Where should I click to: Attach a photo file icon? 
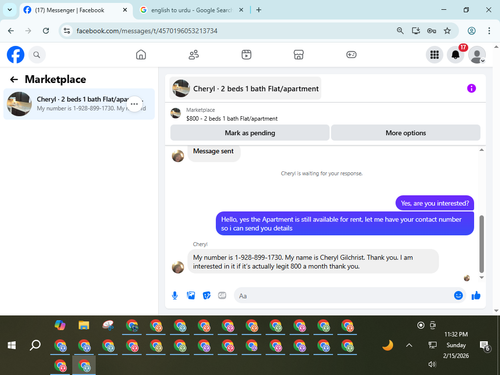pyautogui.click(x=191, y=295)
